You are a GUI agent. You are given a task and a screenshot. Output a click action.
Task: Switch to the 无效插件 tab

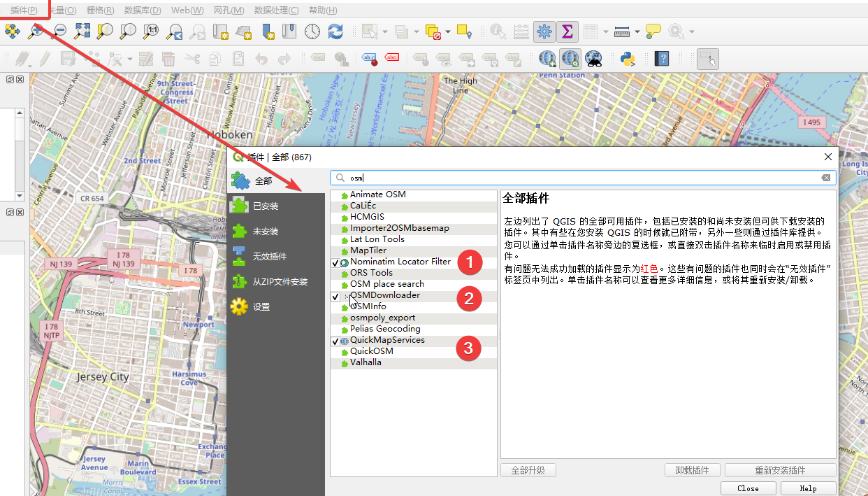(x=276, y=256)
